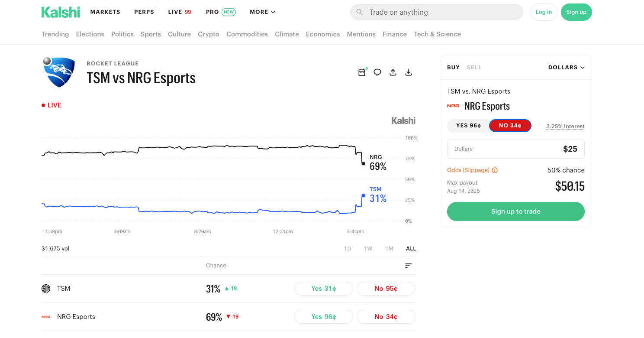Open the PERPS menu item
644x338 pixels.
(x=144, y=12)
